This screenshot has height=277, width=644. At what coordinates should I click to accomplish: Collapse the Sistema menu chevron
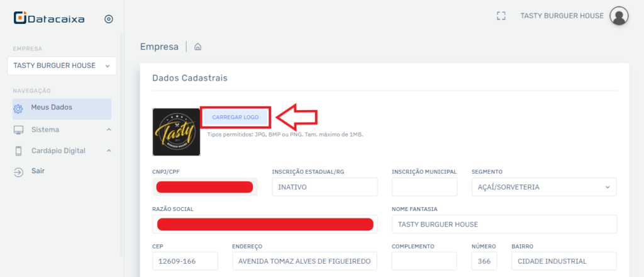pos(109,130)
